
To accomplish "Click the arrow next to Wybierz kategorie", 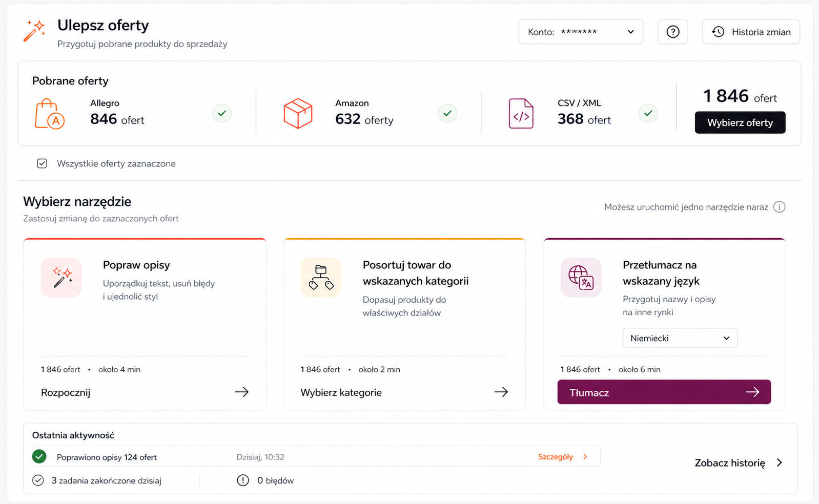I will [x=501, y=392].
